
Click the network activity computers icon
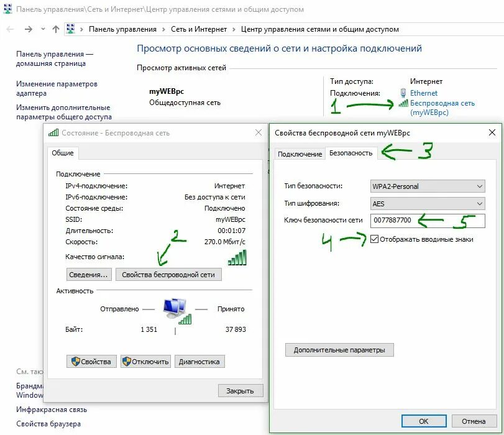coord(176,311)
